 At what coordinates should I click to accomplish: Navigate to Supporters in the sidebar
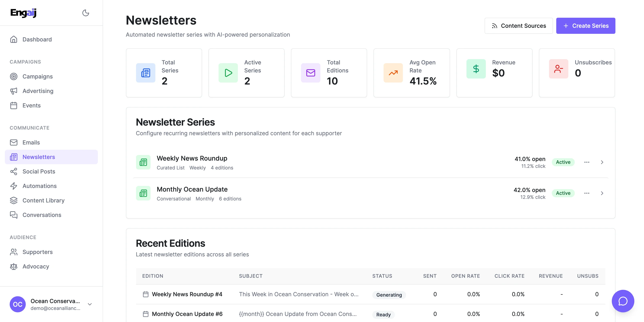click(37, 252)
